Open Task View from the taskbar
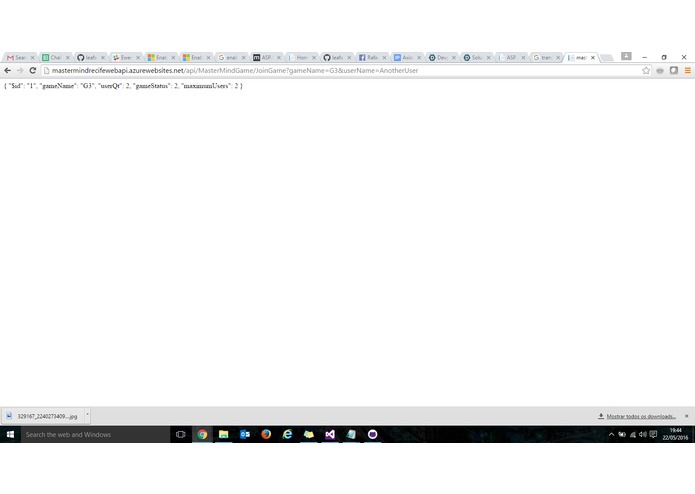695x494 pixels. click(x=180, y=434)
